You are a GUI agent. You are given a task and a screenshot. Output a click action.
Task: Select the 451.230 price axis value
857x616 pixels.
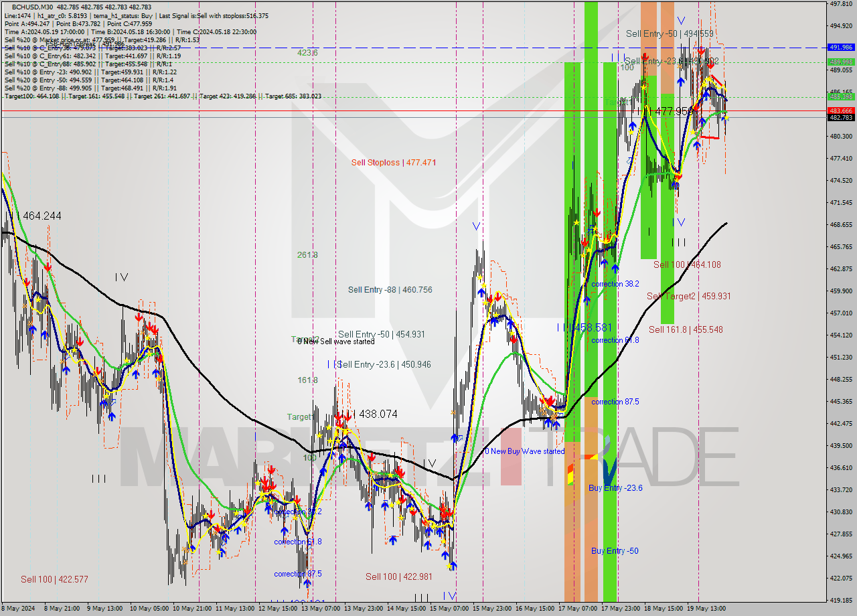[x=841, y=357]
